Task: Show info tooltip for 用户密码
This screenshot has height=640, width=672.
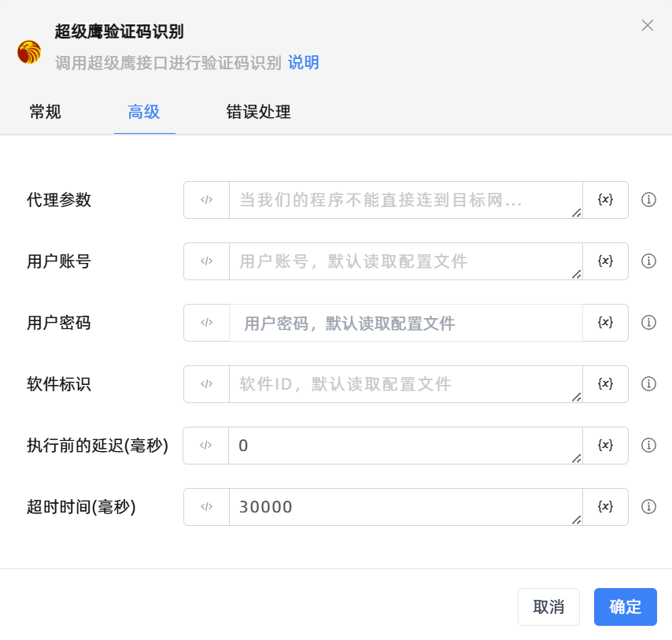Action: click(648, 322)
